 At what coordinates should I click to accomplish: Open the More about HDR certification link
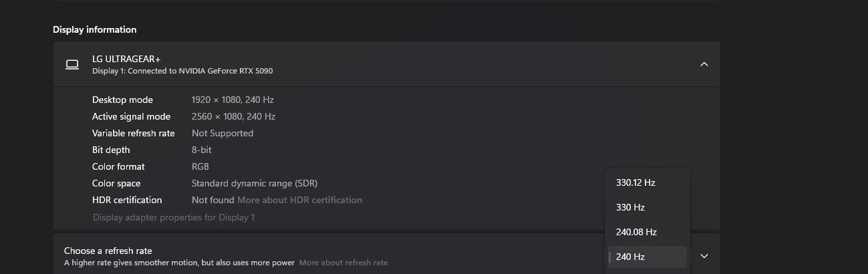(299, 200)
